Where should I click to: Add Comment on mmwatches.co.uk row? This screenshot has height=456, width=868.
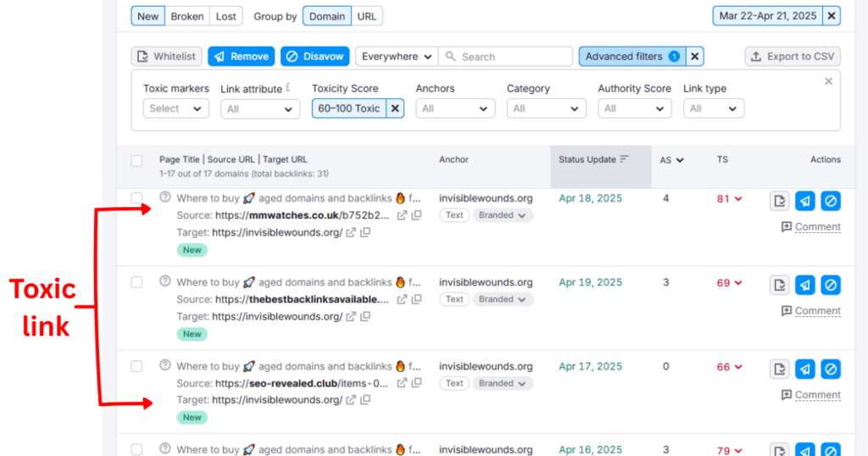[x=811, y=227]
